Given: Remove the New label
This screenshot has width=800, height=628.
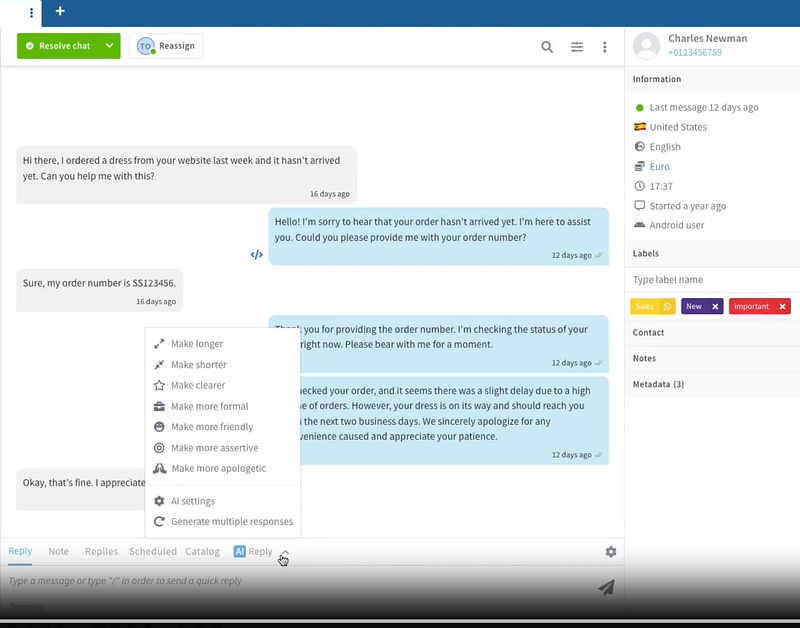Looking at the screenshot, I should coord(715,307).
